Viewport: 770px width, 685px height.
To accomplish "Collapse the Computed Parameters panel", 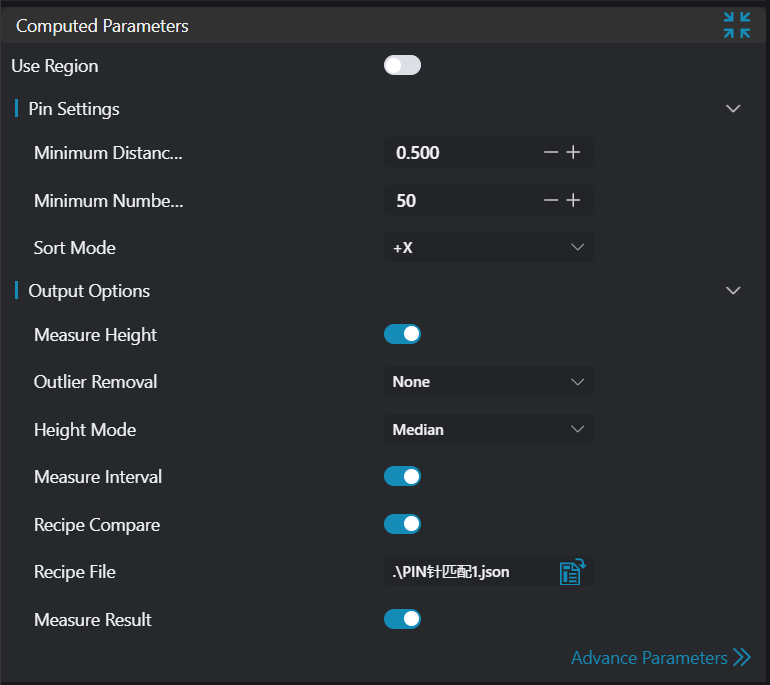I will point(737,25).
